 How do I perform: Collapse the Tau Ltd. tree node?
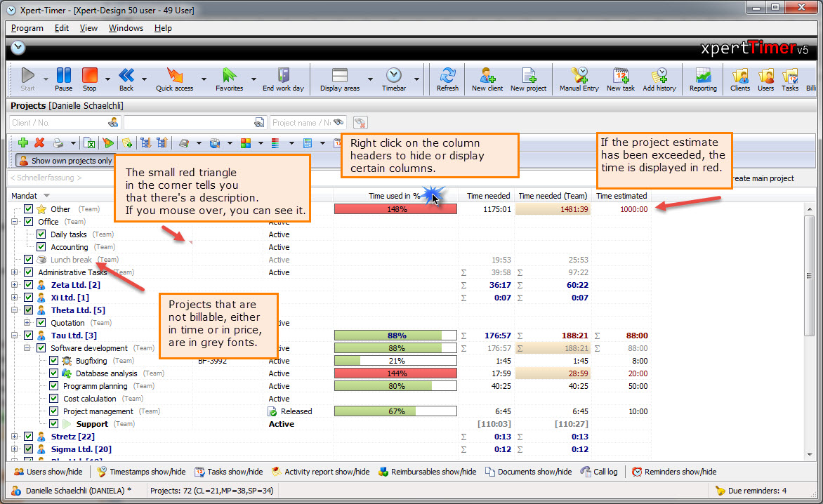15,336
